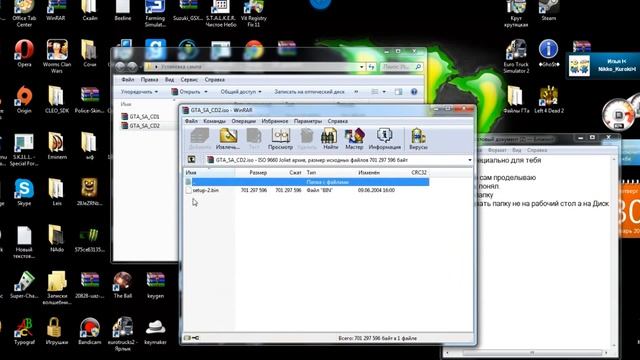Viewport: 640px width, 360px height.
Task: Click the search field in Explorer window
Action: [401, 67]
